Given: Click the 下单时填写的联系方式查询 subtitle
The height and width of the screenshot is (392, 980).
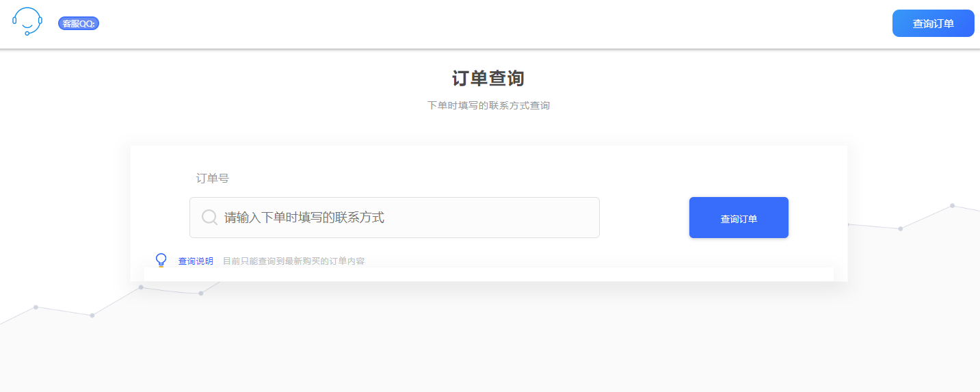Looking at the screenshot, I should 488,105.
